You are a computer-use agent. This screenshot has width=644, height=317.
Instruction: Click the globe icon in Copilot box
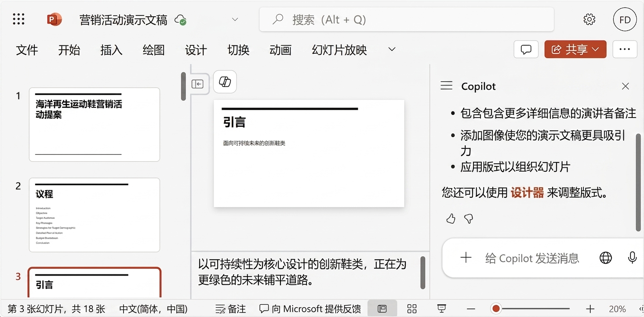click(x=605, y=258)
